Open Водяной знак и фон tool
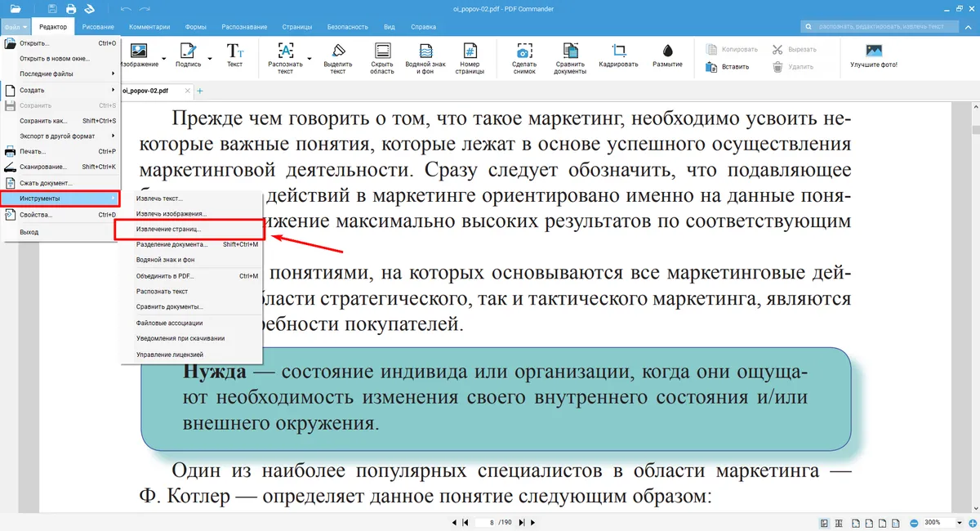Screen dimensions: 980x531 425,59
